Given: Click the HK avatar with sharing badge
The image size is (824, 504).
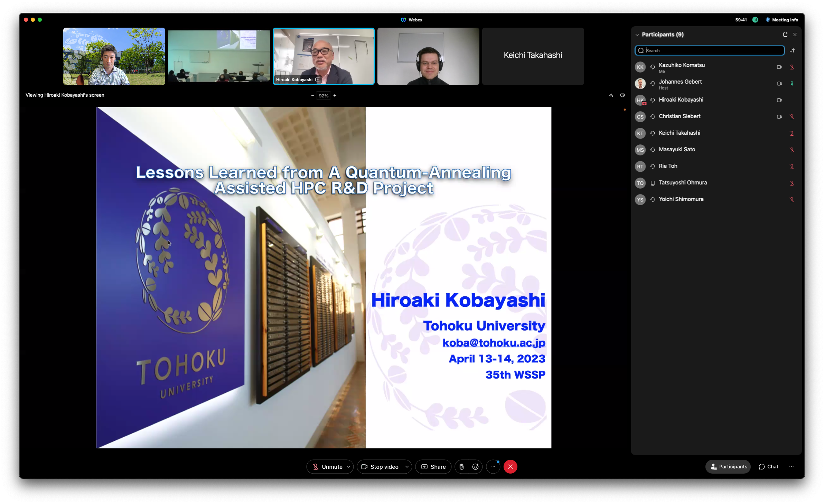Looking at the screenshot, I should point(640,100).
